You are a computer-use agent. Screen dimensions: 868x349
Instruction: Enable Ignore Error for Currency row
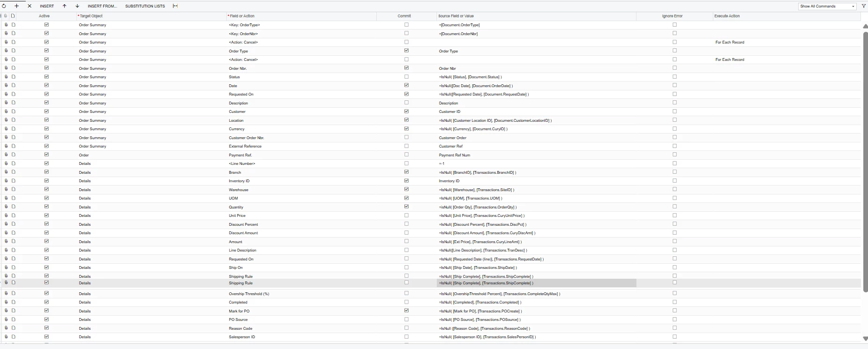click(x=674, y=128)
